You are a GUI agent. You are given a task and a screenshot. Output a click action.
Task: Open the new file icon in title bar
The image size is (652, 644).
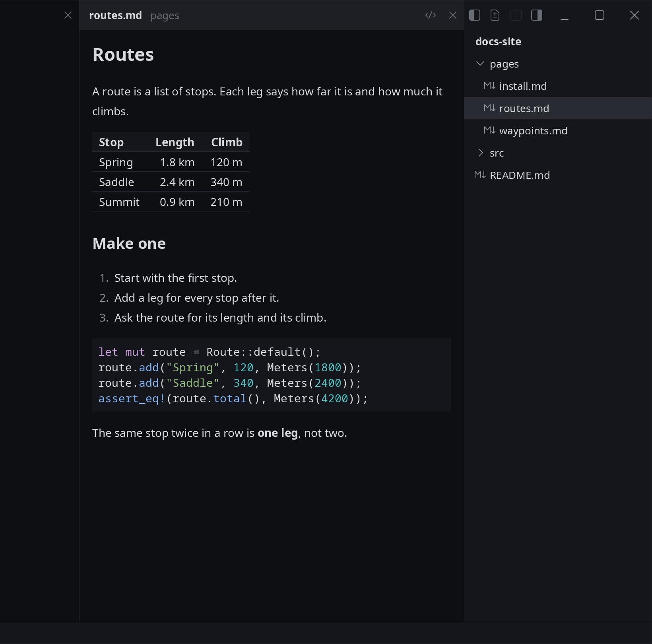coord(495,15)
